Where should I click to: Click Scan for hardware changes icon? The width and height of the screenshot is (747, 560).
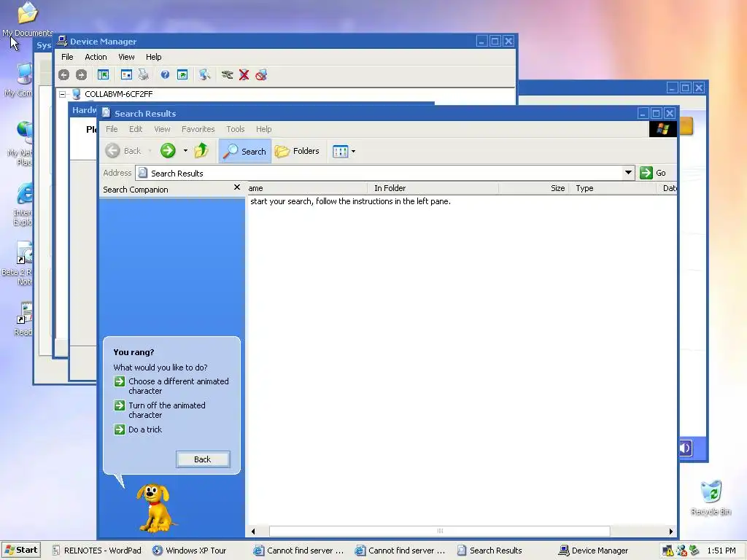pyautogui.click(x=205, y=75)
